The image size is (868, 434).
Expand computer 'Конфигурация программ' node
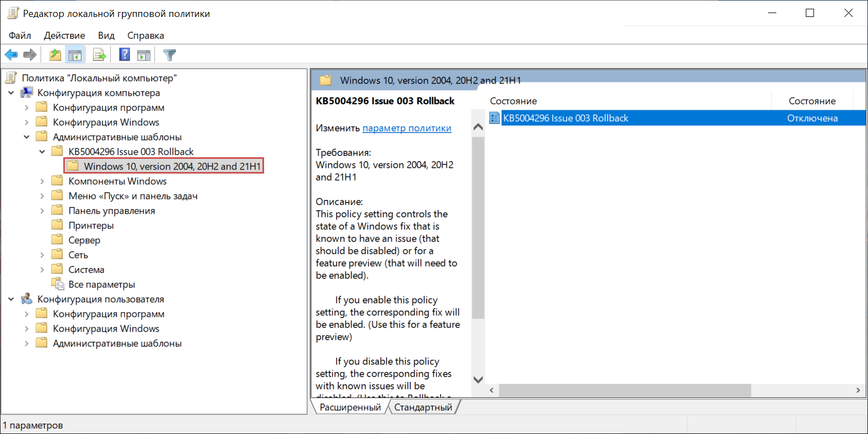[26, 108]
